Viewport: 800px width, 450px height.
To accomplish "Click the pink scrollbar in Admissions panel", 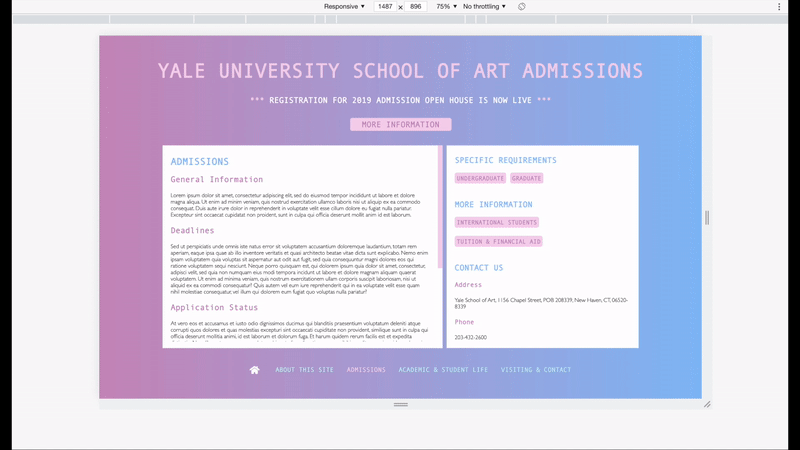I will [440, 207].
